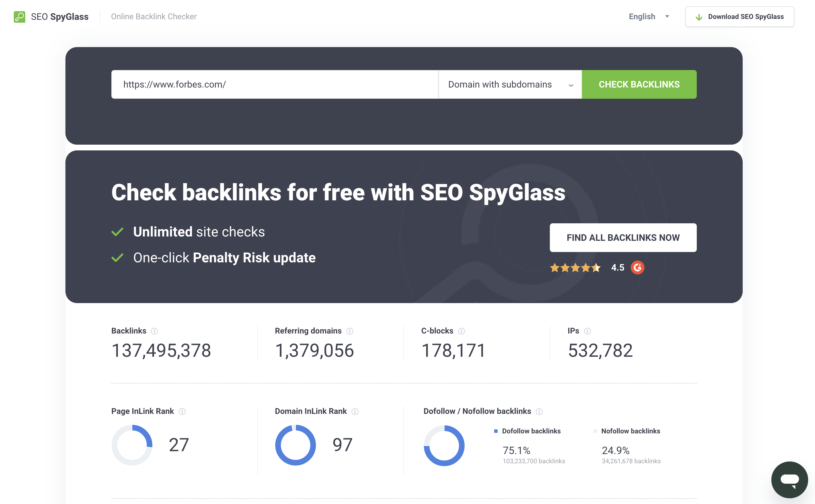Open Dofollow / Nofollow backlinks info icon

(539, 411)
